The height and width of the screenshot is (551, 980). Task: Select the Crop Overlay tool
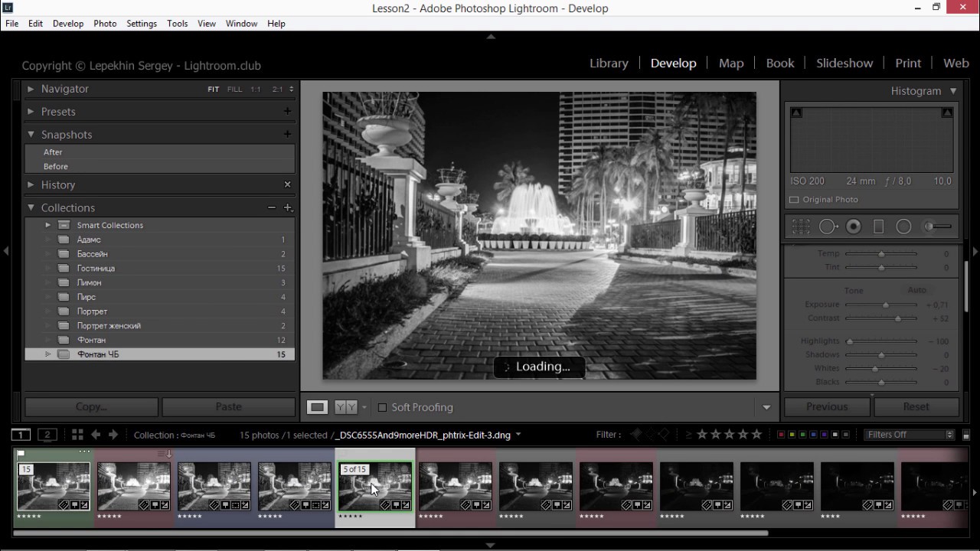coord(801,227)
